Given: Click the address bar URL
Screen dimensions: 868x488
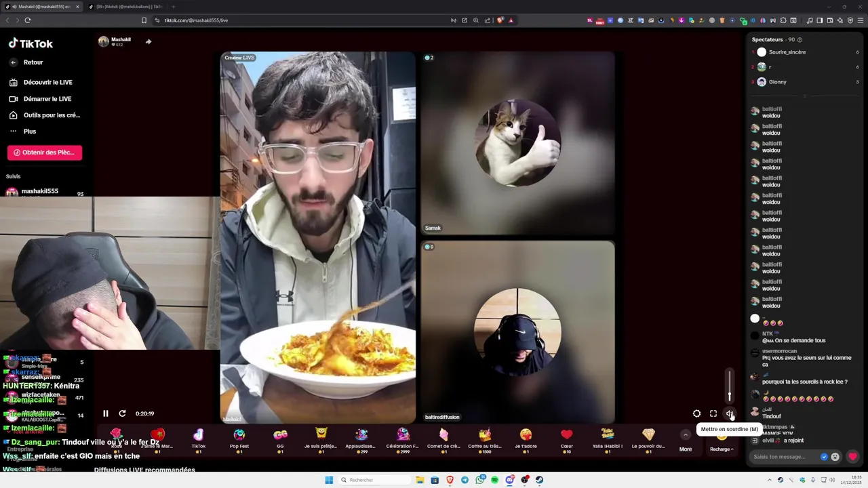Looking at the screenshot, I should (x=196, y=20).
